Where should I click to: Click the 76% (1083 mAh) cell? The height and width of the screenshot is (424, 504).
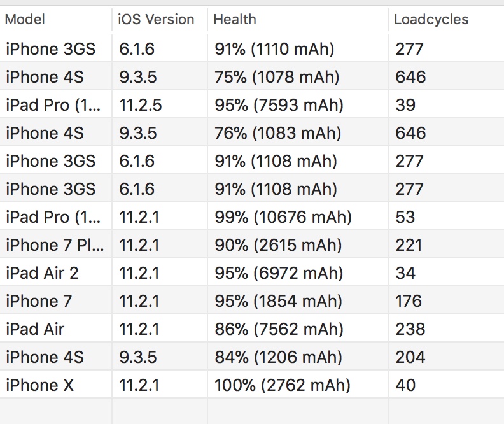point(298,132)
